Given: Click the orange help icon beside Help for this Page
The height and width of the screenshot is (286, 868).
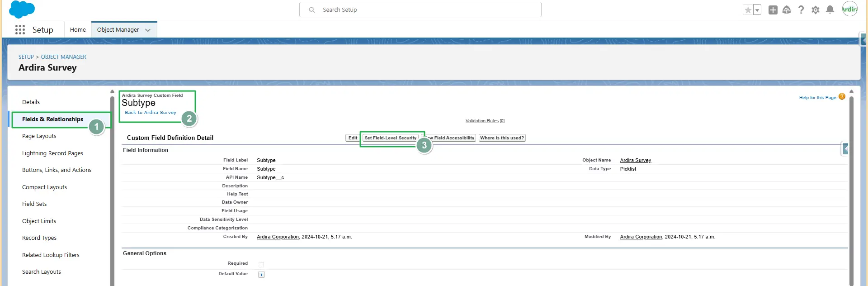Looking at the screenshot, I should point(842,96).
